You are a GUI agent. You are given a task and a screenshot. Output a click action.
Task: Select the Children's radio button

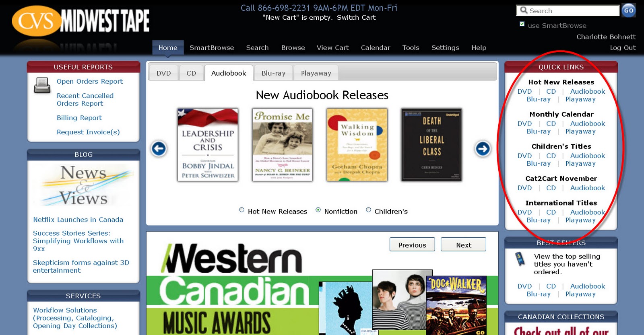click(369, 210)
